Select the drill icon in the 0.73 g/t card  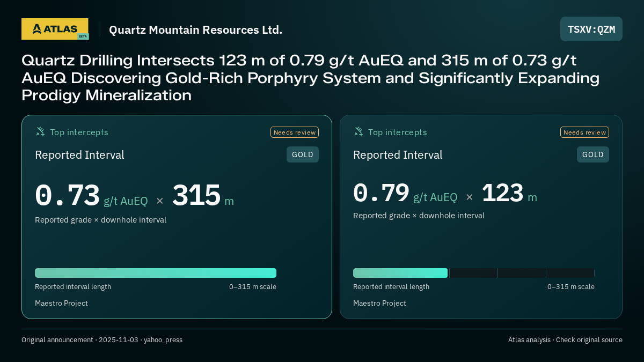[x=40, y=131]
